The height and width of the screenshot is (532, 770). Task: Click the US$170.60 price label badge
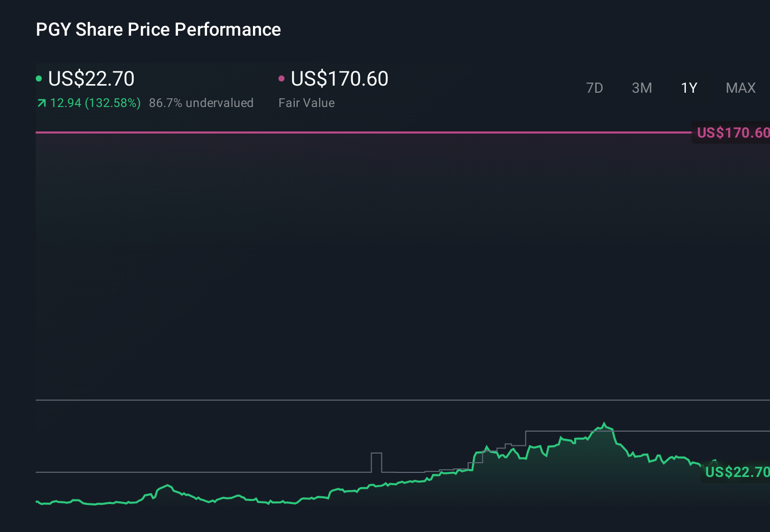[x=732, y=132]
